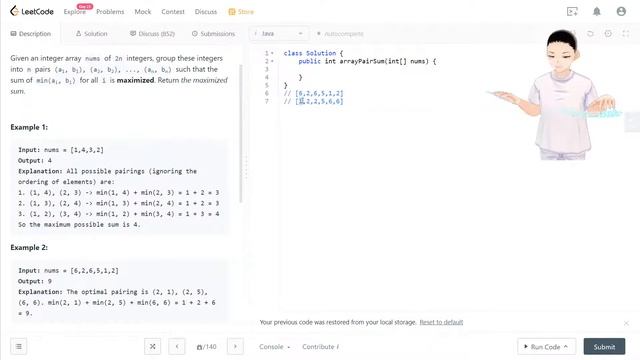Viewport: 640px width, 360px height.
Task: Click the Output: 4 line
Action: (x=35, y=160)
